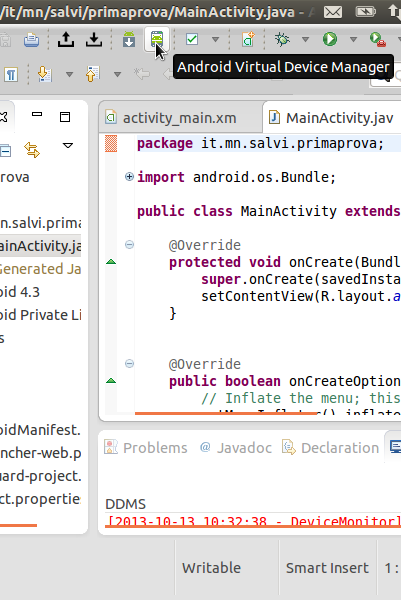Open the Declaration view tab
401x600 pixels.
pyautogui.click(x=331, y=448)
